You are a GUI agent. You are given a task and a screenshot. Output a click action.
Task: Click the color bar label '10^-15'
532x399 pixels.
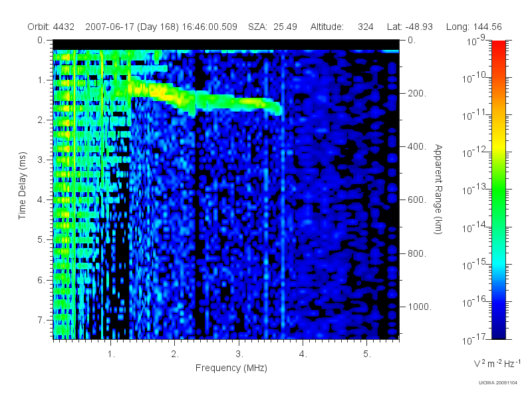coord(475,265)
